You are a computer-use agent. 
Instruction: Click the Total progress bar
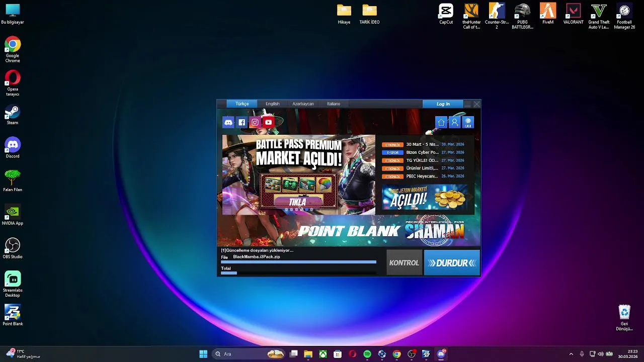click(298, 273)
